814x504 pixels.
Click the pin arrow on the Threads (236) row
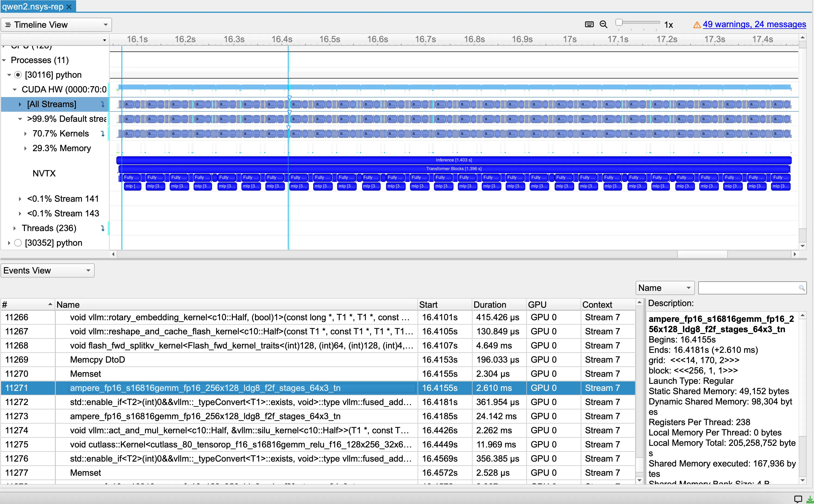103,228
